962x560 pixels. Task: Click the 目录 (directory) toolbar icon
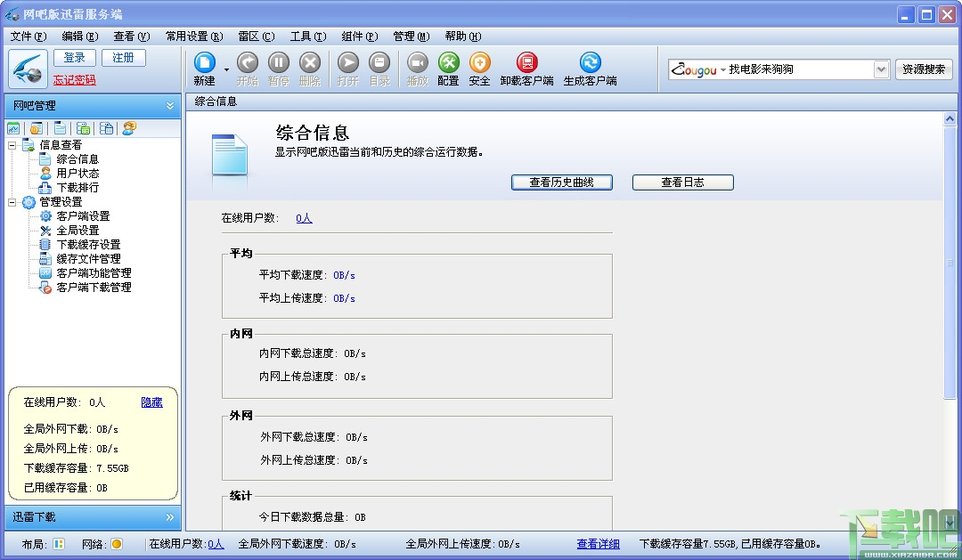379,62
